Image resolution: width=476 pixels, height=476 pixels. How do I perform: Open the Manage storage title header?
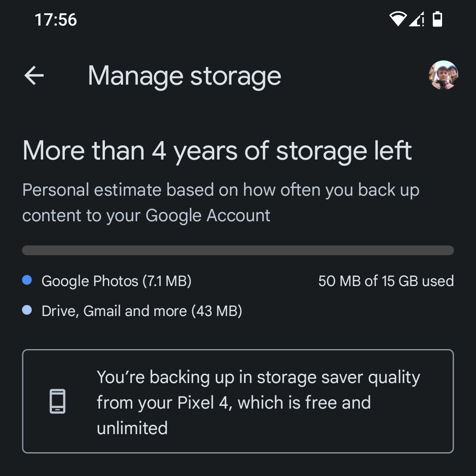click(184, 75)
